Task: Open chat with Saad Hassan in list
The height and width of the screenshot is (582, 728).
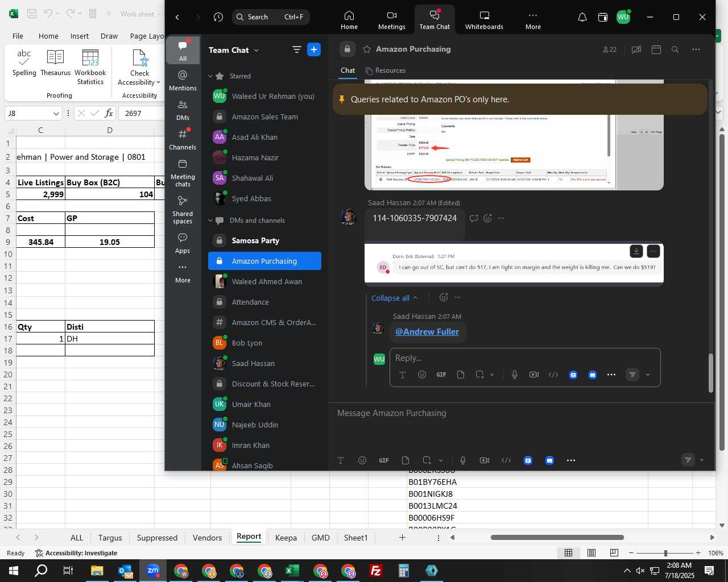Action: [x=264, y=363]
